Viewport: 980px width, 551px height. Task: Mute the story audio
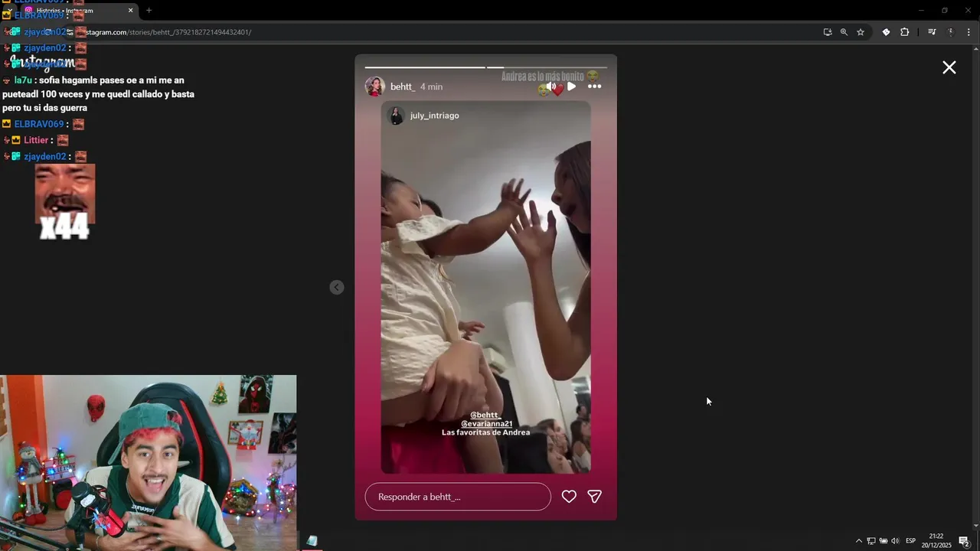pos(550,86)
